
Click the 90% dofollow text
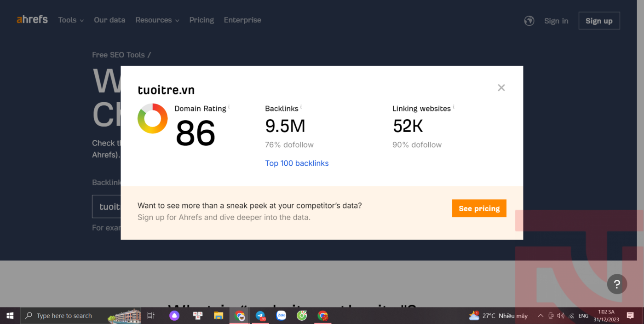(417, 145)
